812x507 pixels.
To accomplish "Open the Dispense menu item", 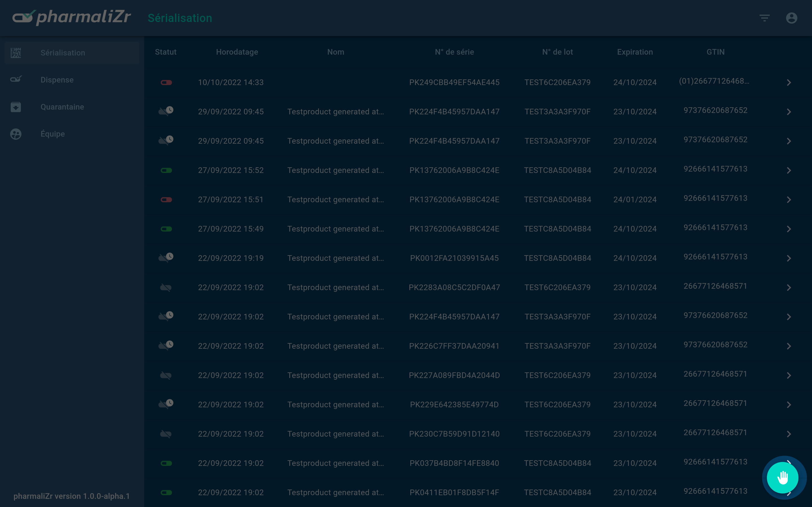I will click(x=57, y=80).
